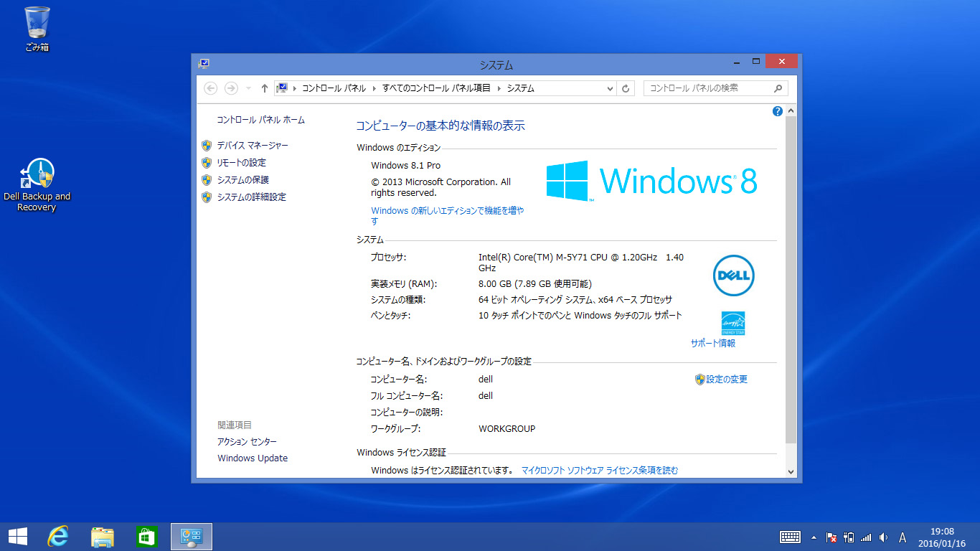This screenshot has height=551, width=980.
Task: Click the Windows 8.1 Pro edition text
Action: click(x=406, y=166)
